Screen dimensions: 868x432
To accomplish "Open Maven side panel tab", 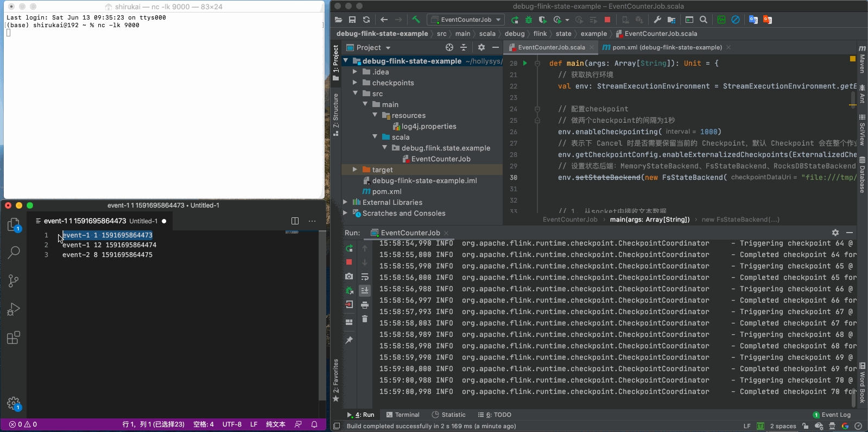I will (862, 59).
